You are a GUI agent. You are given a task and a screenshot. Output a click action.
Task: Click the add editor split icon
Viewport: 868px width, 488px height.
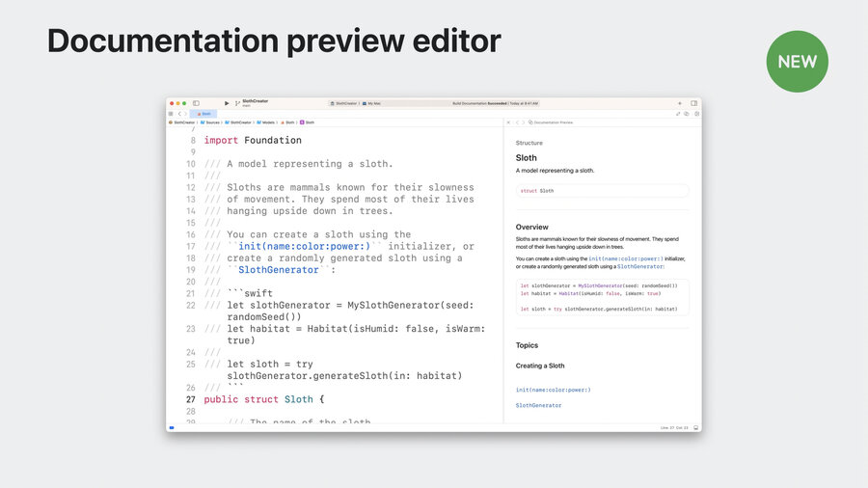(x=697, y=114)
